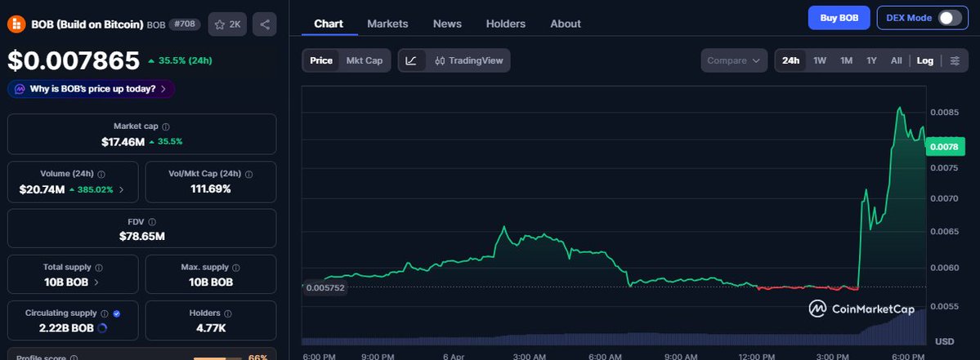The width and height of the screenshot is (980, 360).
Task: Click the info icon beside Total supply
Action: coord(99,268)
